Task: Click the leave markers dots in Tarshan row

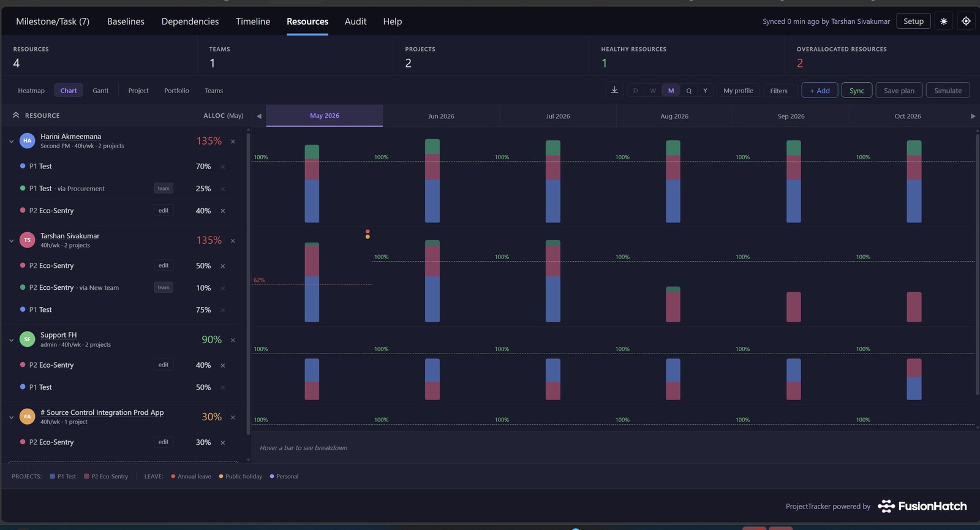Action: 367,234
